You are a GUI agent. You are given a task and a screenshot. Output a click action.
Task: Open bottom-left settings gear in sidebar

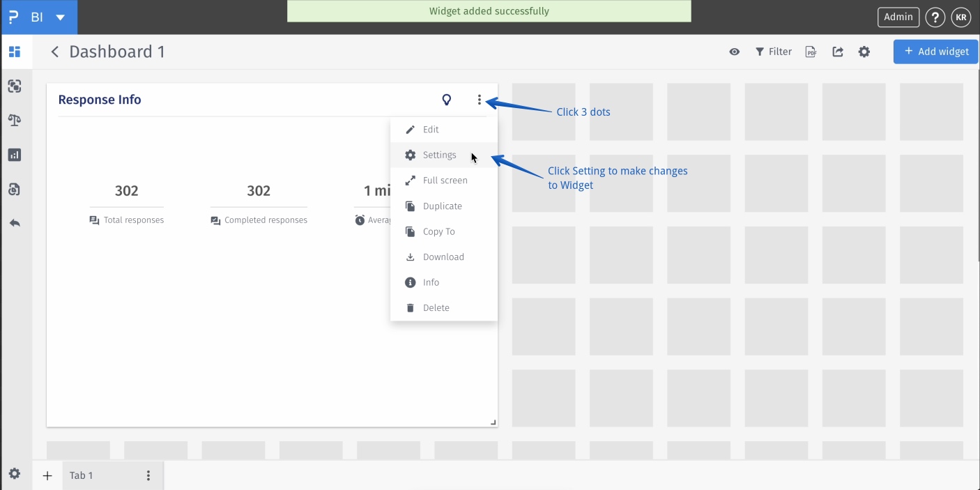pyautogui.click(x=15, y=474)
